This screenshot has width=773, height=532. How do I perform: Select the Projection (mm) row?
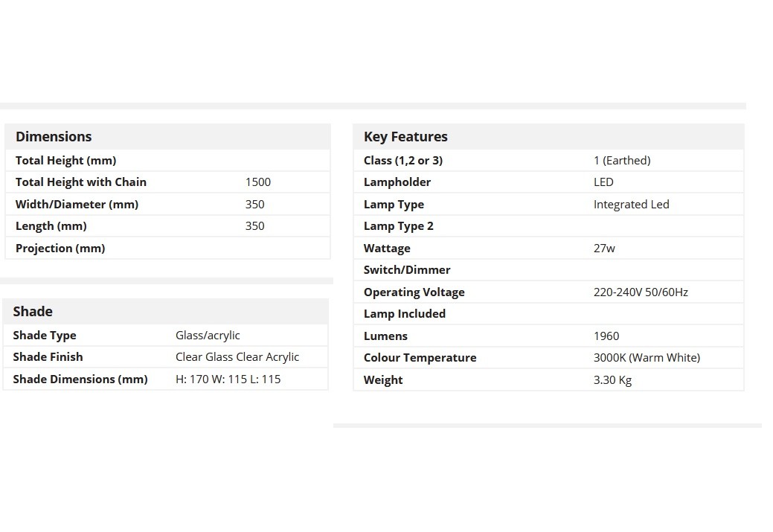(167, 248)
